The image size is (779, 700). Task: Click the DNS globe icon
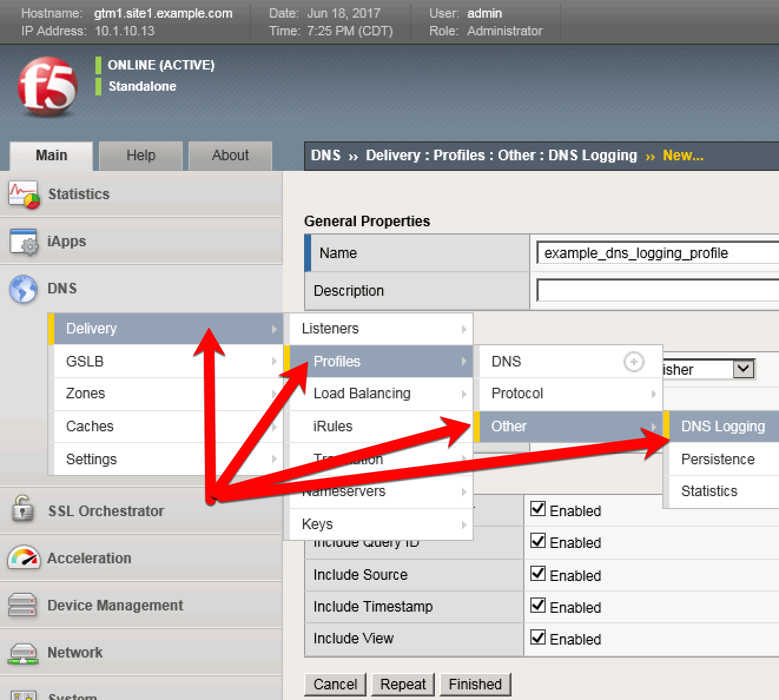pyautogui.click(x=24, y=289)
